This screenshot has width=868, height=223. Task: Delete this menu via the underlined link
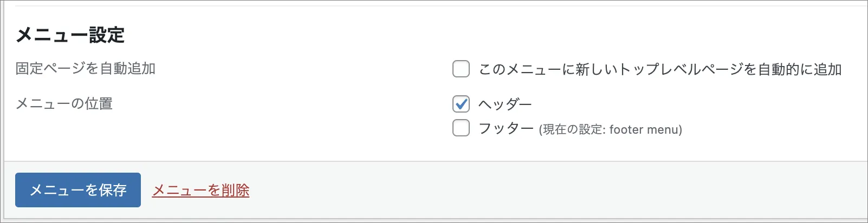pos(200,191)
